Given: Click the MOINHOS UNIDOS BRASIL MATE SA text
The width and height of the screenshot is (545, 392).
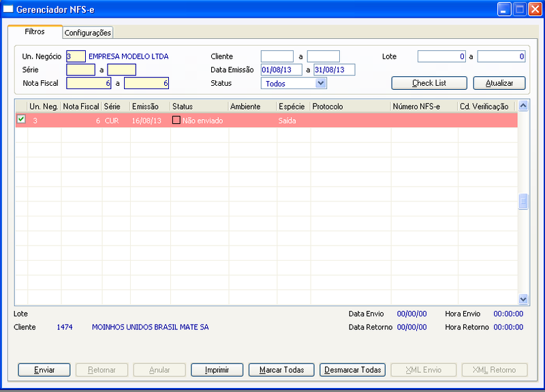Looking at the screenshot, I should point(150,327).
